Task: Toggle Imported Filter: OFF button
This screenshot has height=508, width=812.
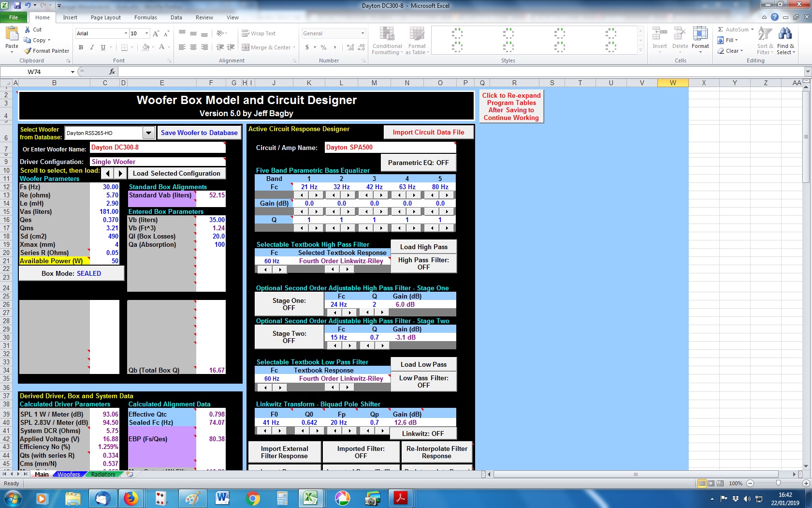Action: pos(361,452)
